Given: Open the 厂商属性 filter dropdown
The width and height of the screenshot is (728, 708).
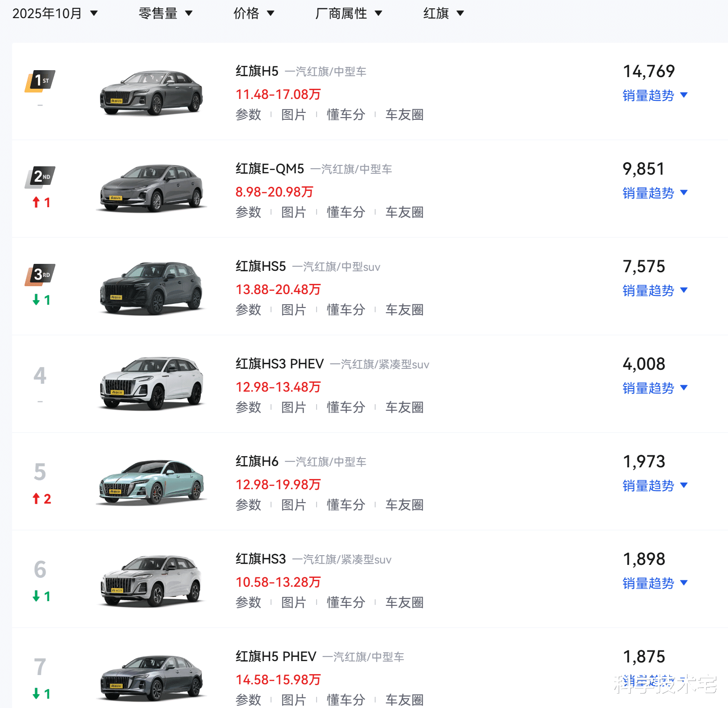Looking at the screenshot, I should (349, 13).
